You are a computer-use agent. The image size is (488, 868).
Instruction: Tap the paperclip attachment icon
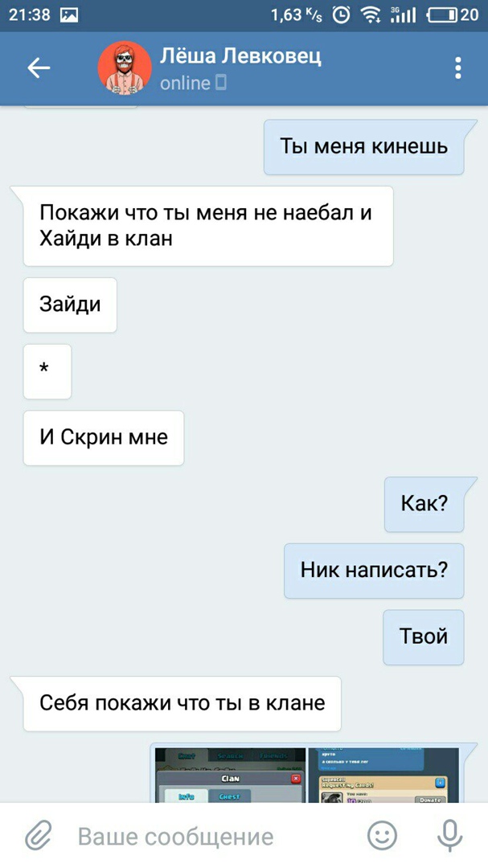click(x=39, y=836)
